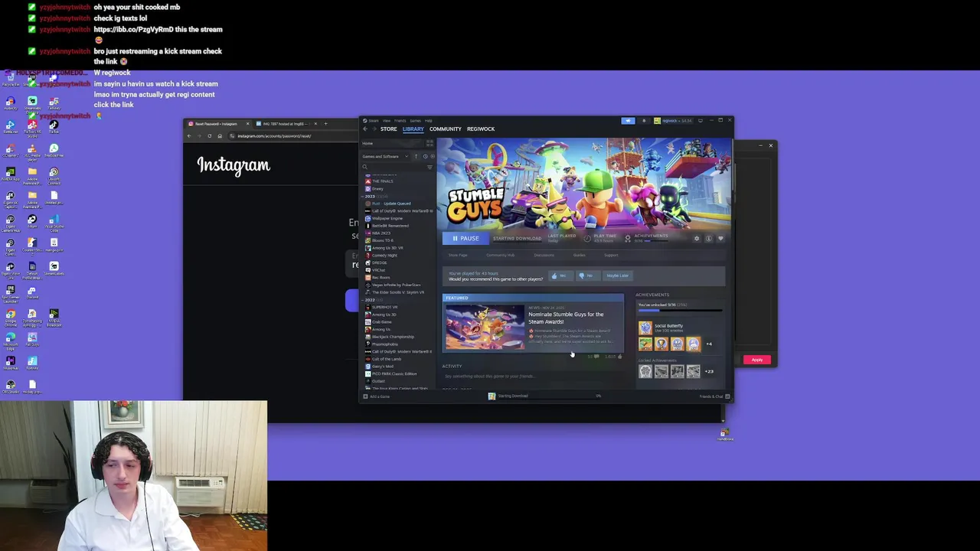Select Bloons TD 6 in library list
Image resolution: width=980 pixels, height=551 pixels.
pos(382,240)
